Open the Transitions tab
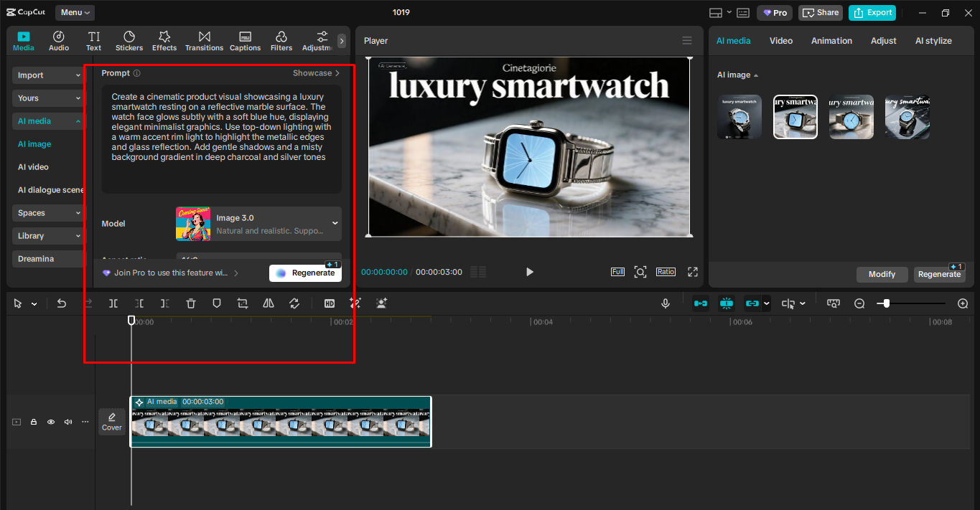This screenshot has height=510, width=980. [205, 41]
